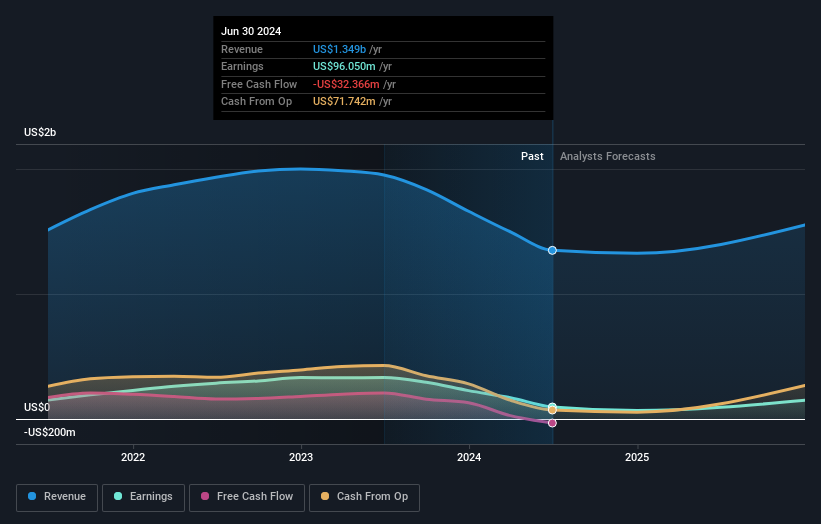Viewport: 821px width, 524px height.
Task: Click the -US$32.366m free cash flow value
Action: tap(346, 84)
